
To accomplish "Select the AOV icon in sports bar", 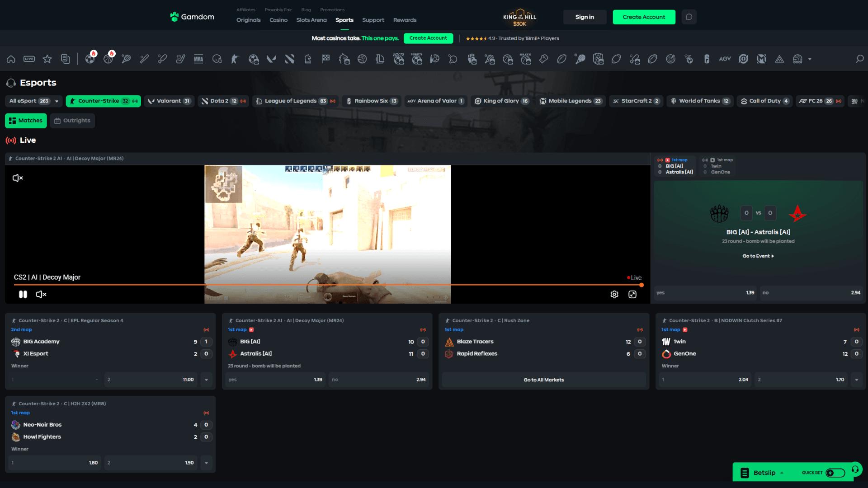I will [x=725, y=59].
